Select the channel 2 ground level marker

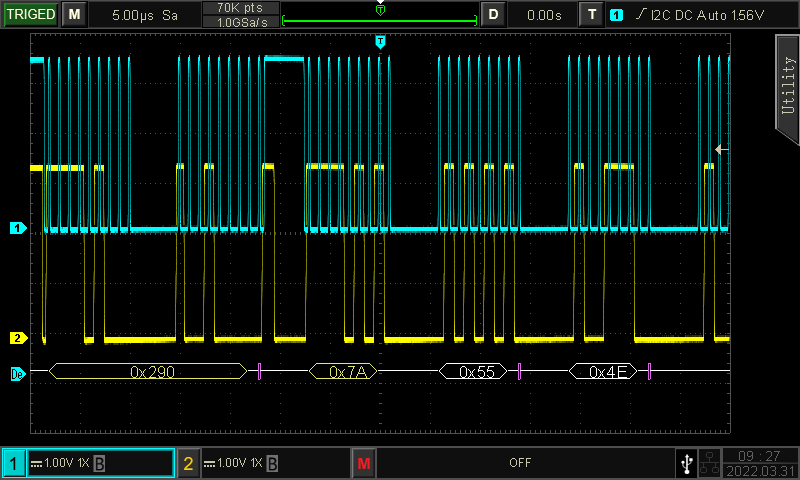(16, 337)
